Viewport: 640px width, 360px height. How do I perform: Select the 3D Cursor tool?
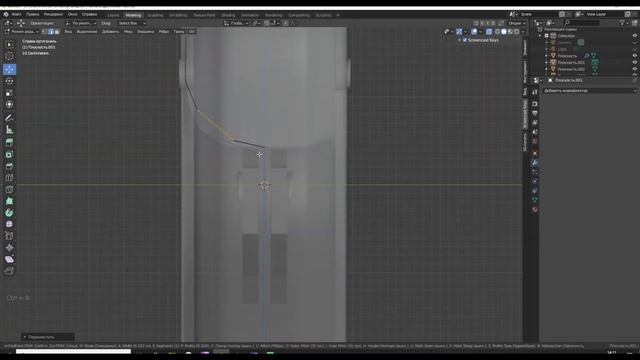pyautogui.click(x=9, y=56)
